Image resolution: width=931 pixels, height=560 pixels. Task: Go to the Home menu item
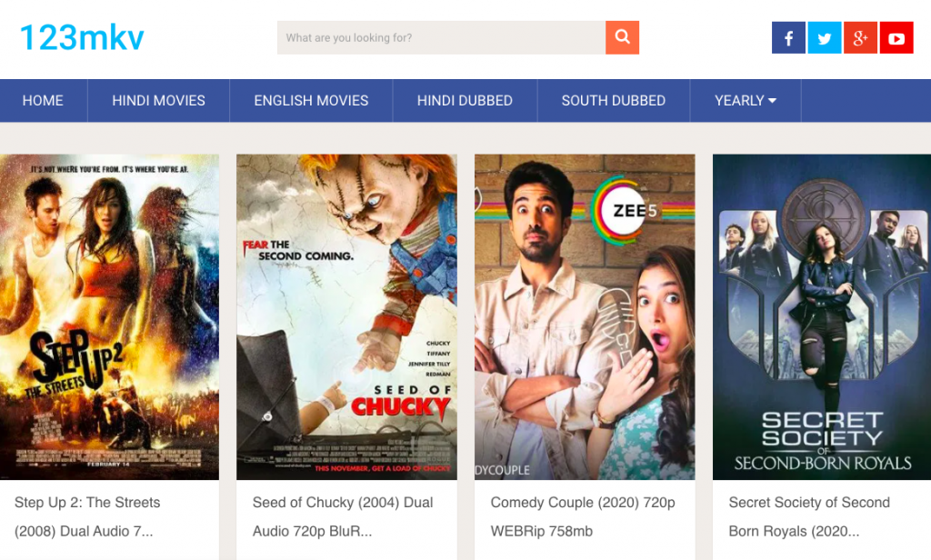pyautogui.click(x=43, y=101)
